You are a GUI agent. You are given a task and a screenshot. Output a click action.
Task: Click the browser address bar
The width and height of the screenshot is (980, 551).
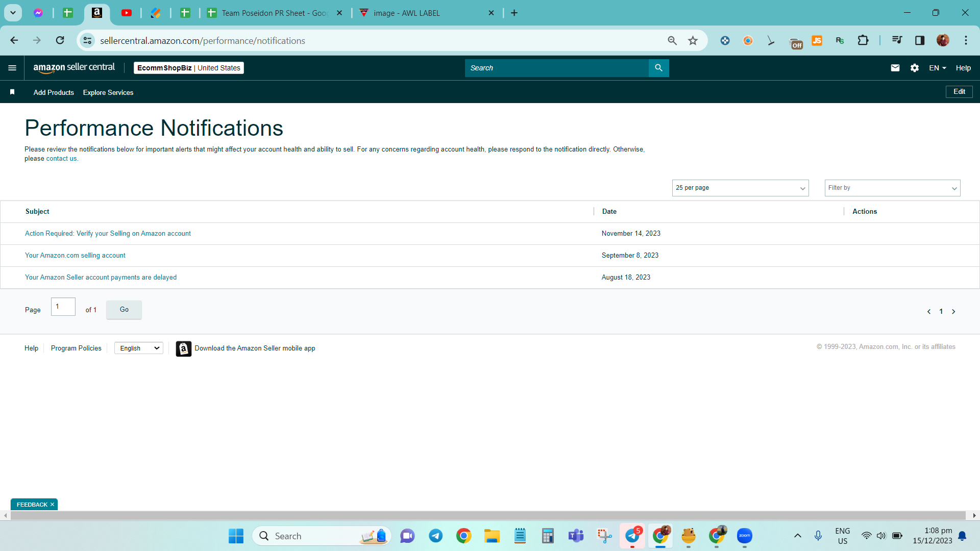click(378, 40)
